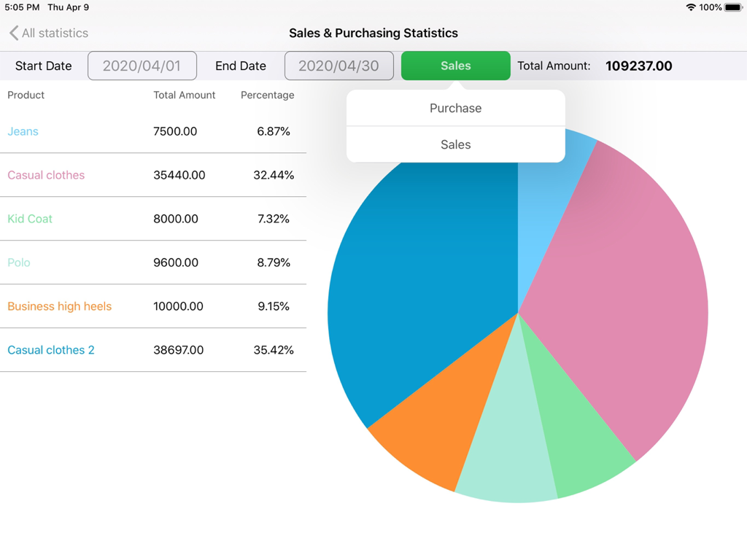Select Sales from the dropdown list
This screenshot has height=560, width=747.
(x=455, y=144)
